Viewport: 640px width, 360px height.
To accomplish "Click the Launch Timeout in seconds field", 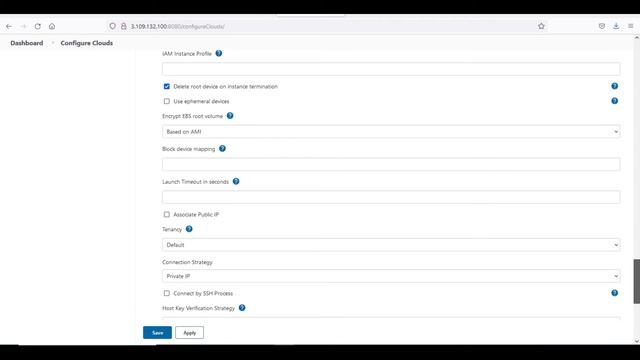I will [391, 197].
